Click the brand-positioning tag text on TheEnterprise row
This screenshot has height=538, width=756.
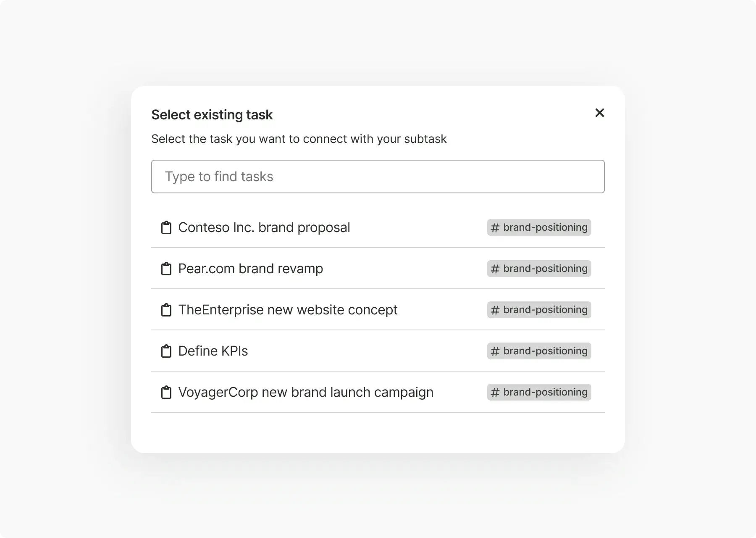(545, 310)
